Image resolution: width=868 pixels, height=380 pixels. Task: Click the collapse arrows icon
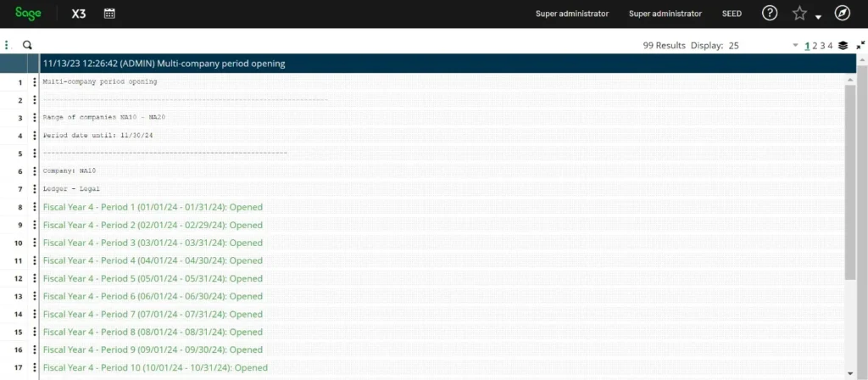pos(861,46)
